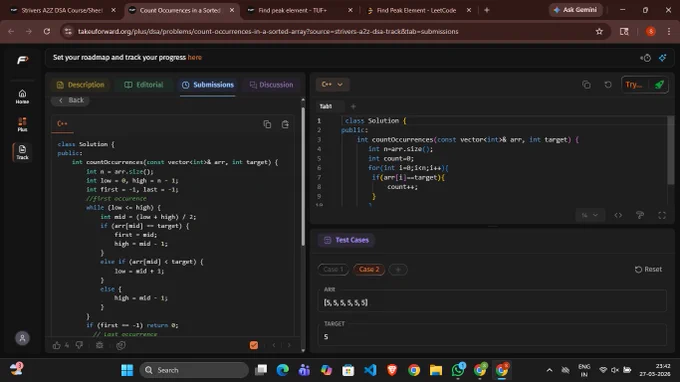Select Case 2 test case
Screen dimensions: 680x382
(x=369, y=269)
